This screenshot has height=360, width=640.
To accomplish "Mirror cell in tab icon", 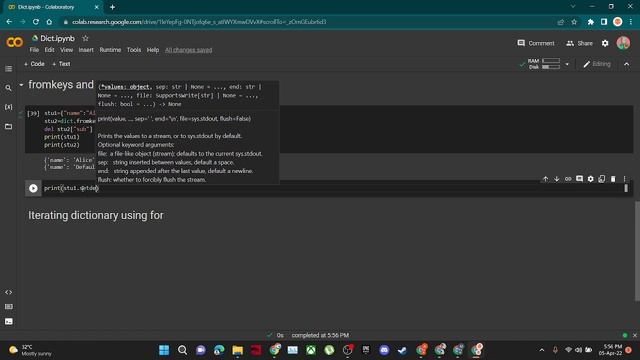I will click(x=602, y=179).
